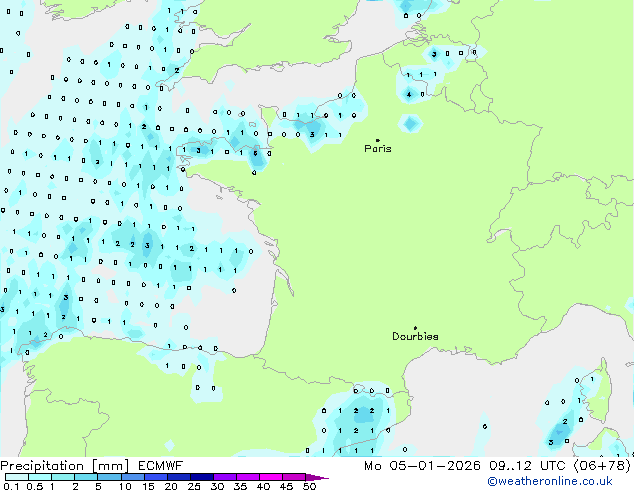Click the '25' legend scale value
This screenshot has height=490, width=634.
[x=194, y=486]
